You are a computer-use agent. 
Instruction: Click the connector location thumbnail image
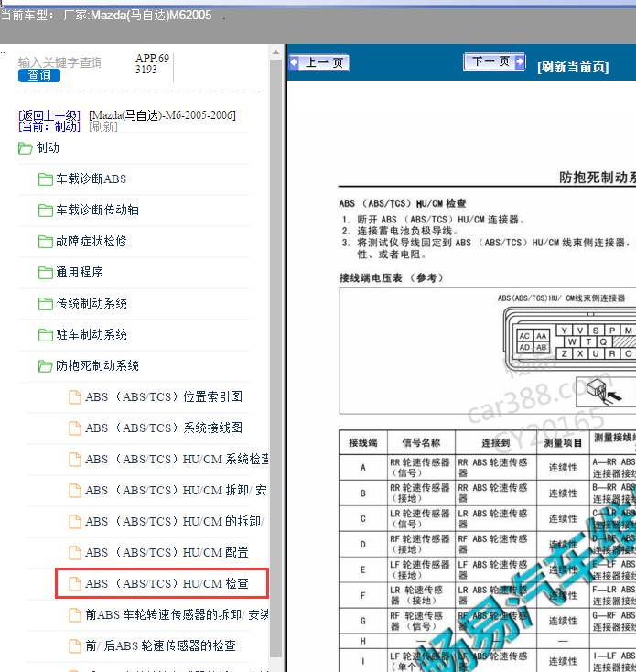(606, 392)
